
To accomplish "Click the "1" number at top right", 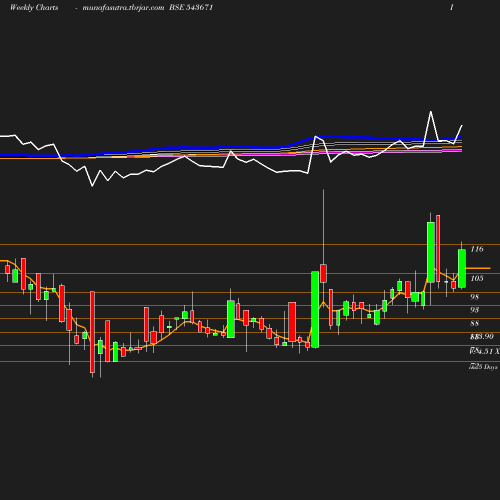I will (452, 7).
